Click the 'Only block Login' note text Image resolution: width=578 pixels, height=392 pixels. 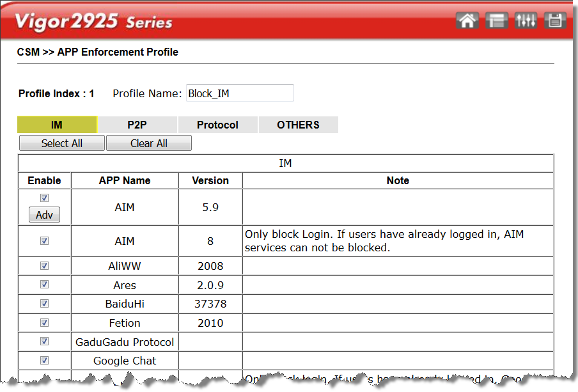(384, 241)
